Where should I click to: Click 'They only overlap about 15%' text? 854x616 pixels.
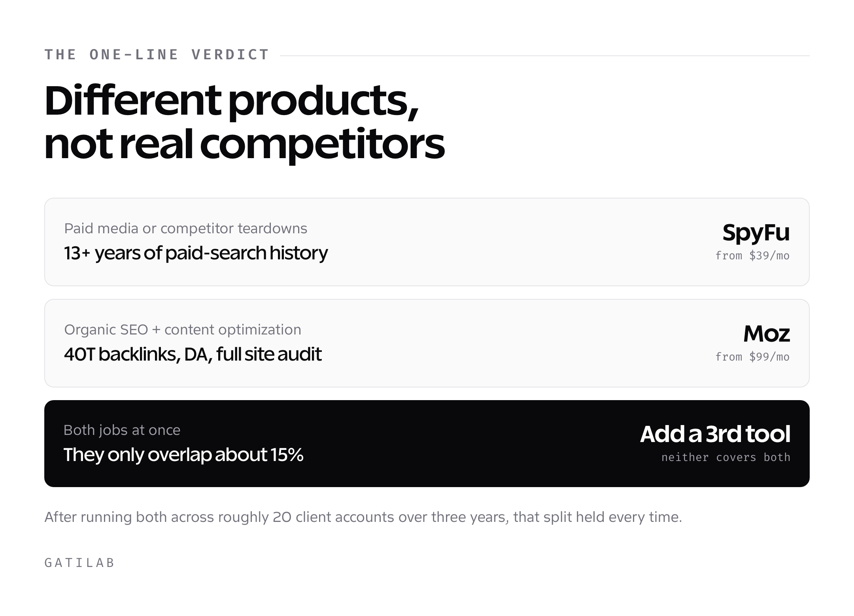tap(183, 455)
